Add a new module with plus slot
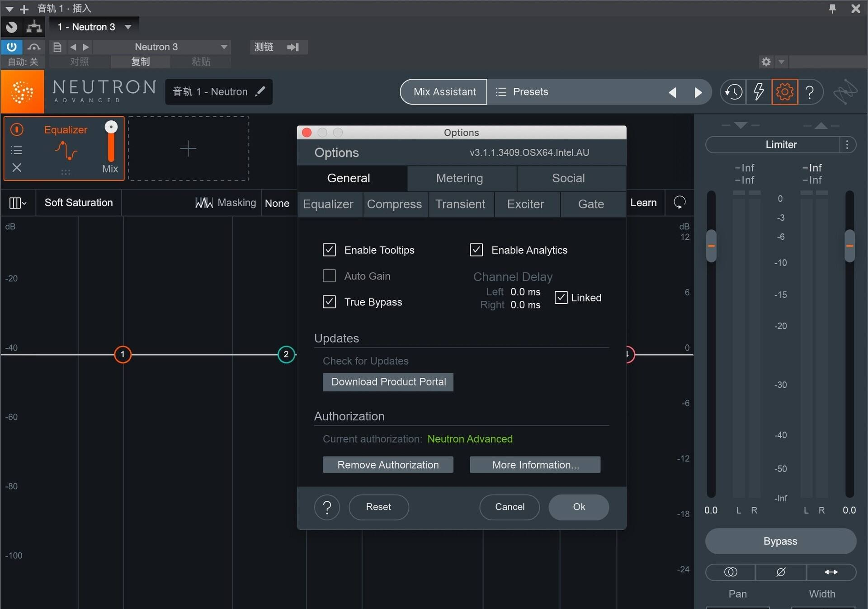 pos(188,148)
